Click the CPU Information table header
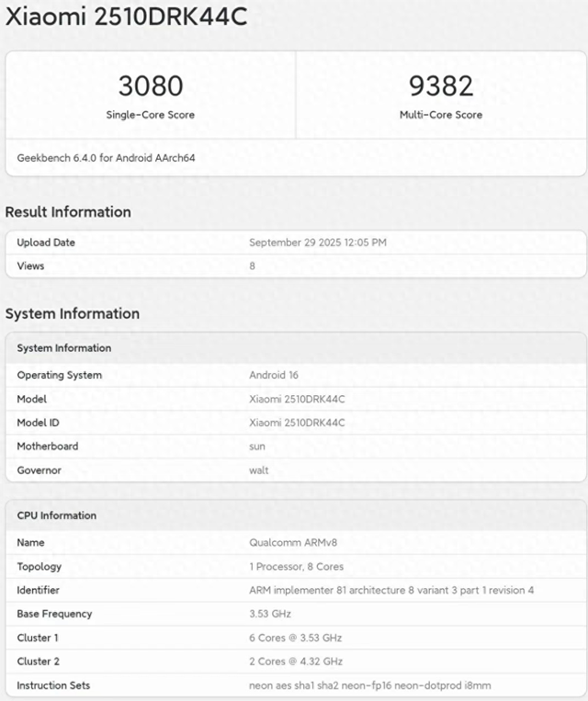This screenshot has height=701, width=588. [x=56, y=515]
